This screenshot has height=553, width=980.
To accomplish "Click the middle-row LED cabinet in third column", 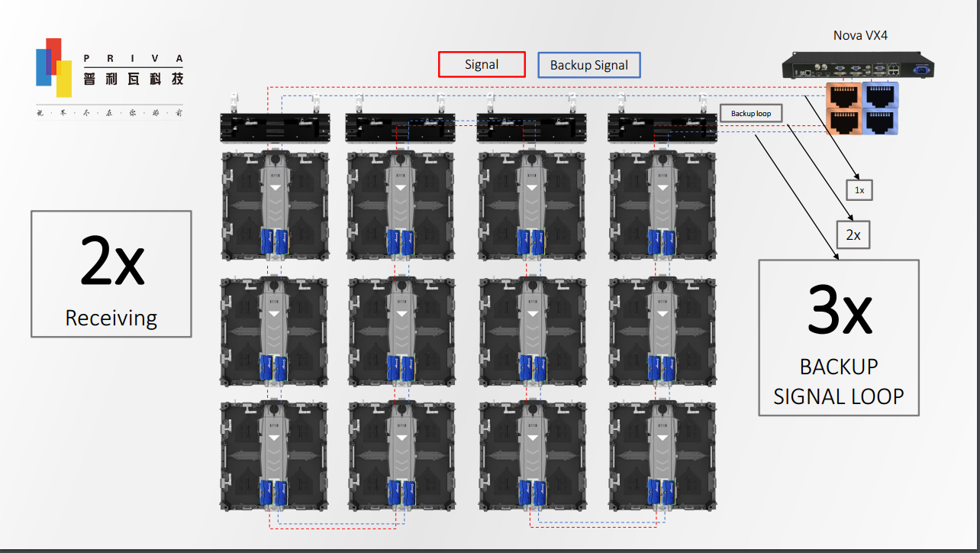I will tap(533, 331).
